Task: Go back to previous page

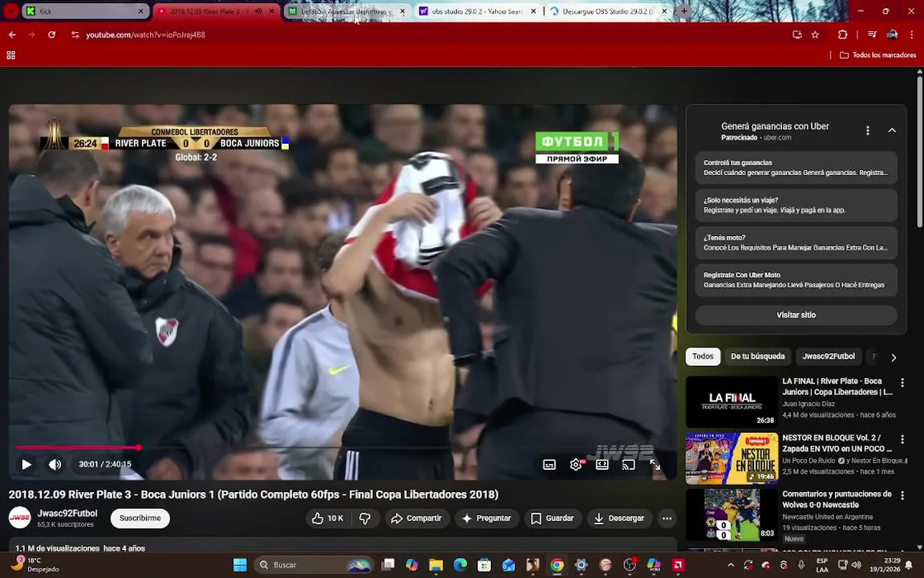Action: [x=12, y=35]
